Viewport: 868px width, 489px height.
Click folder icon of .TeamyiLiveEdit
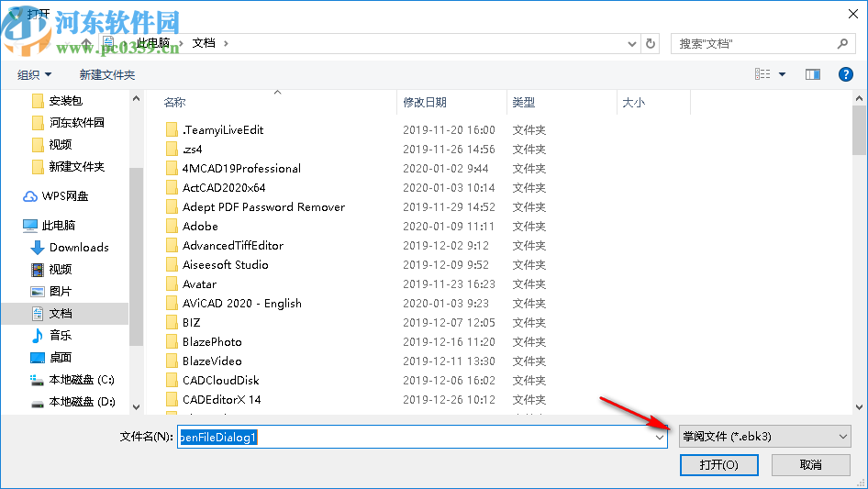tap(172, 130)
